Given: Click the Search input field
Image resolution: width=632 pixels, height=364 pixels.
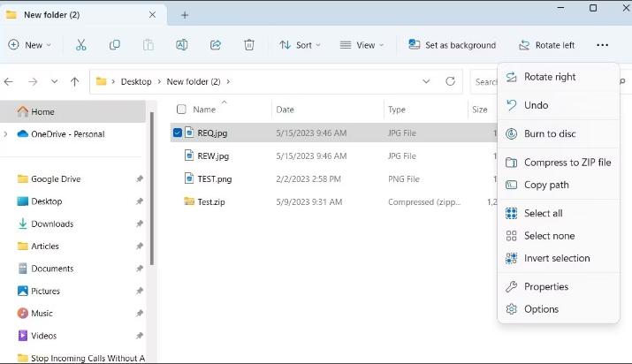Looking at the screenshot, I should tap(485, 82).
